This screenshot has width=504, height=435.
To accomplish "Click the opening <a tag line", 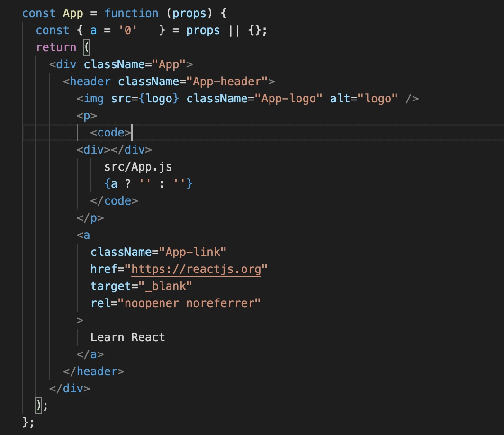I will point(83,235).
